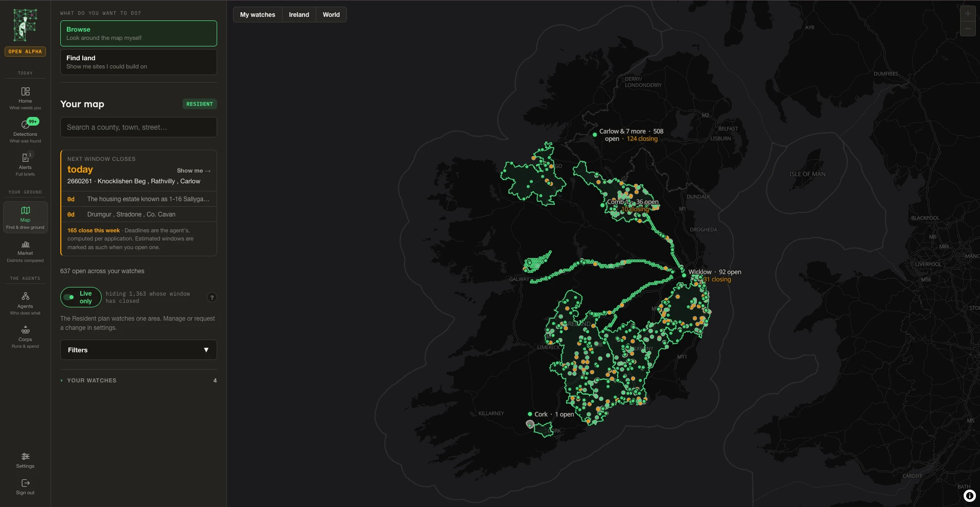Screen dimensions: 980x507
Task: Click the grey Cork map marker
Action: pos(530,424)
